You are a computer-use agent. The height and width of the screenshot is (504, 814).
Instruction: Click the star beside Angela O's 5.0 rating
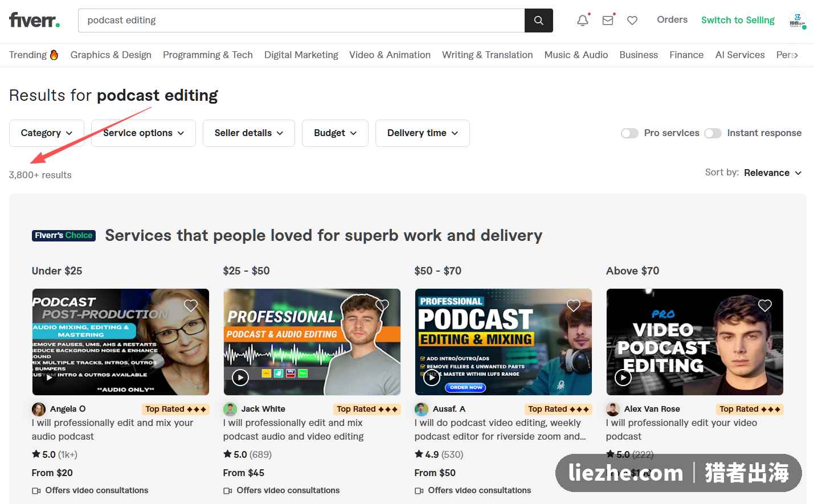pyautogui.click(x=36, y=454)
